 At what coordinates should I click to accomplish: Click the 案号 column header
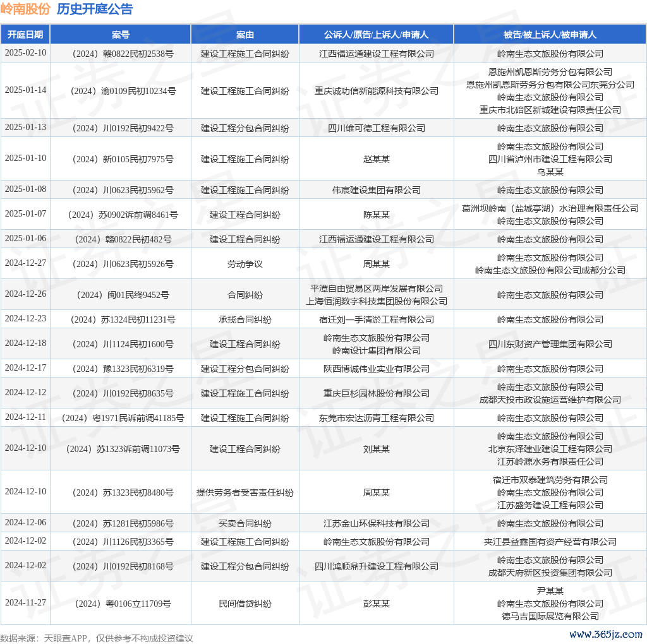(121, 35)
